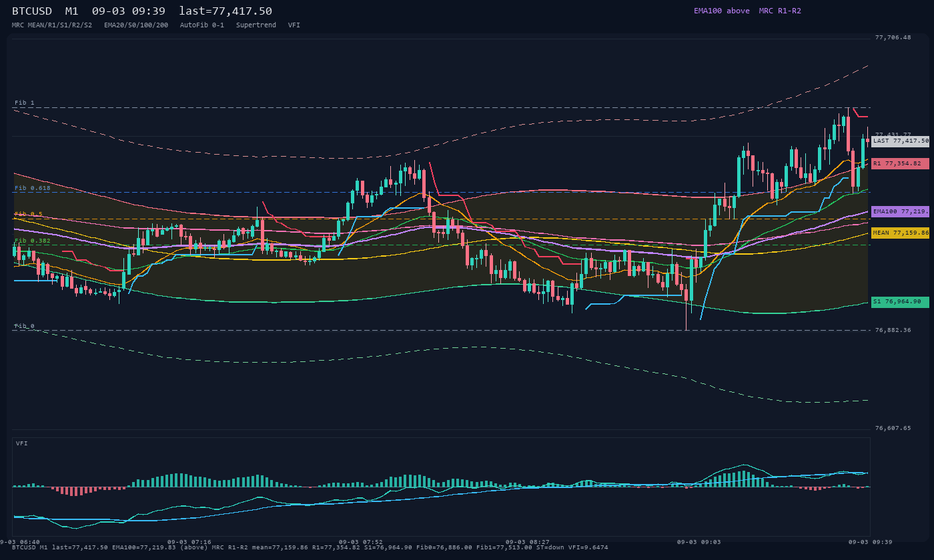Image resolution: width=934 pixels, height=560 pixels.
Task: Click the 09-03 08:27 time axis label
Action: pyautogui.click(x=527, y=542)
